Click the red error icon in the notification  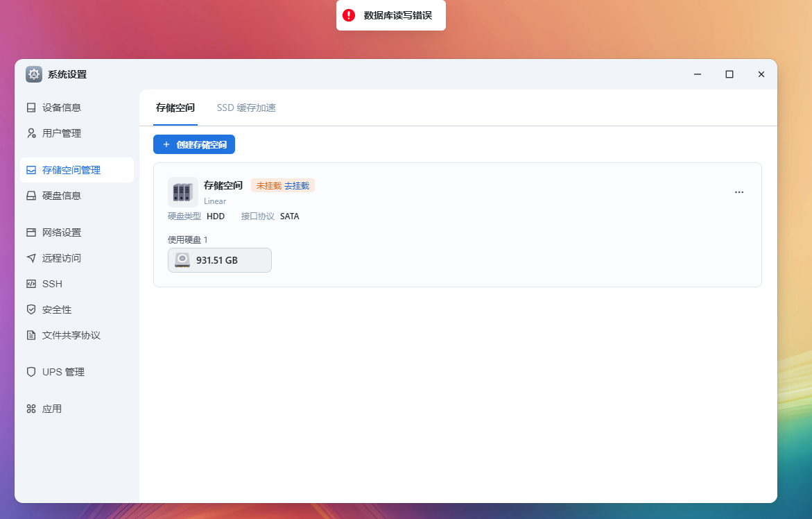click(x=349, y=15)
